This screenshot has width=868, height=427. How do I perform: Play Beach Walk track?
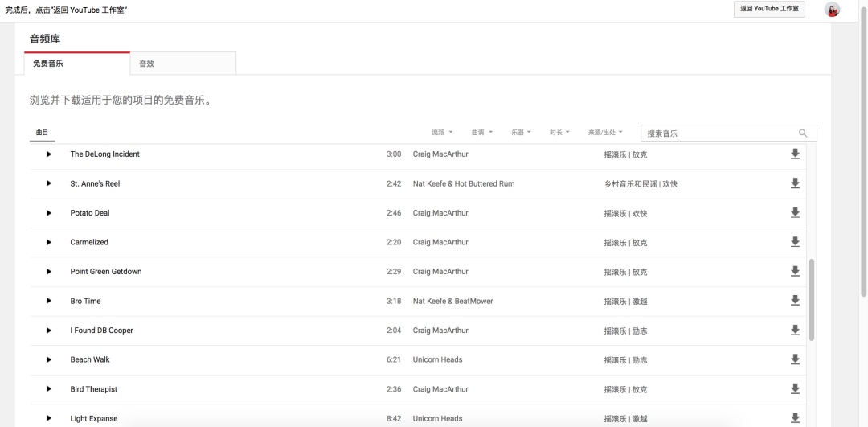click(x=49, y=359)
